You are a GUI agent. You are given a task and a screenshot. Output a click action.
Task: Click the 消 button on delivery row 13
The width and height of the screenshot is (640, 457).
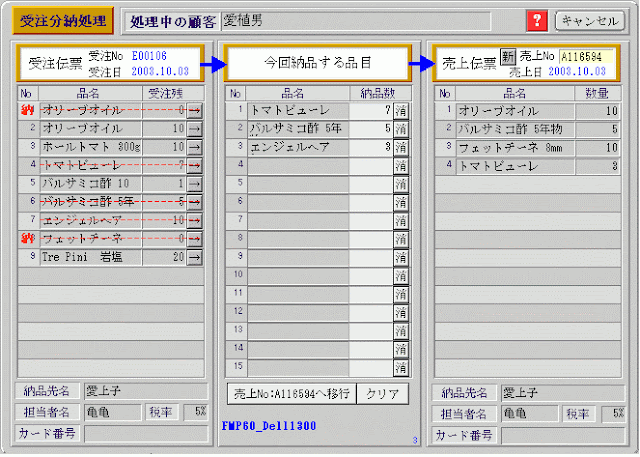coord(401,331)
